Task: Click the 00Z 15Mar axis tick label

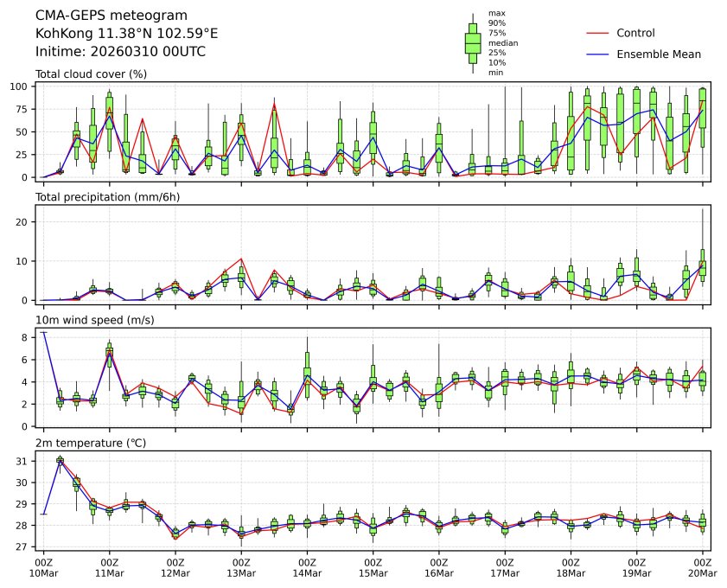Action: pyautogui.click(x=373, y=567)
